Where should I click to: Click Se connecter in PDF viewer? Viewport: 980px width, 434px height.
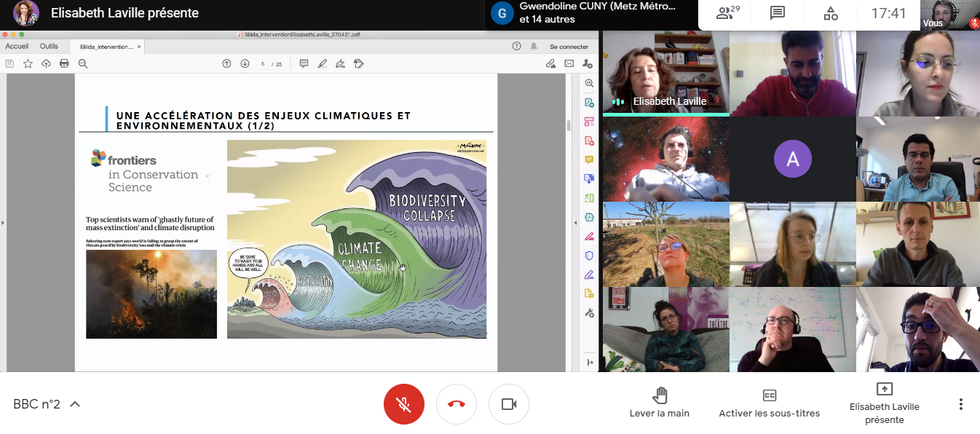(569, 46)
